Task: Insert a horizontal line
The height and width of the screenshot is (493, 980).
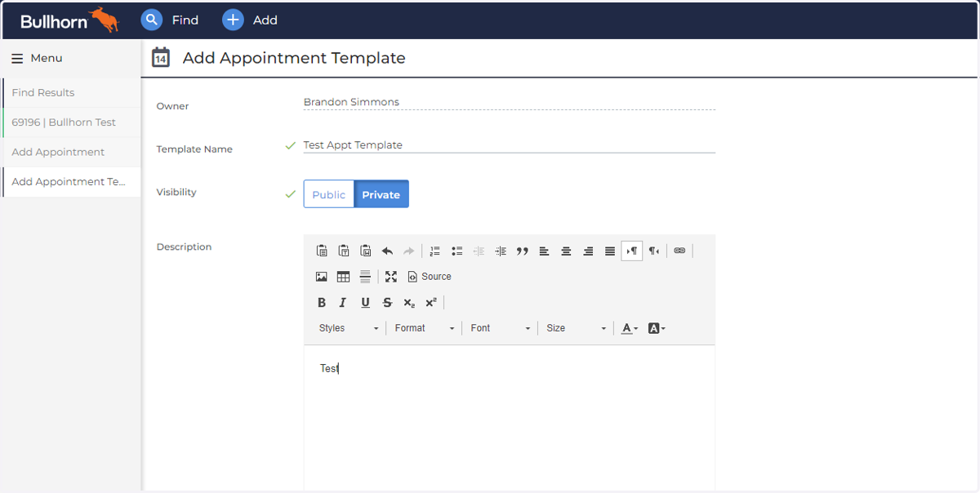Action: pos(365,277)
